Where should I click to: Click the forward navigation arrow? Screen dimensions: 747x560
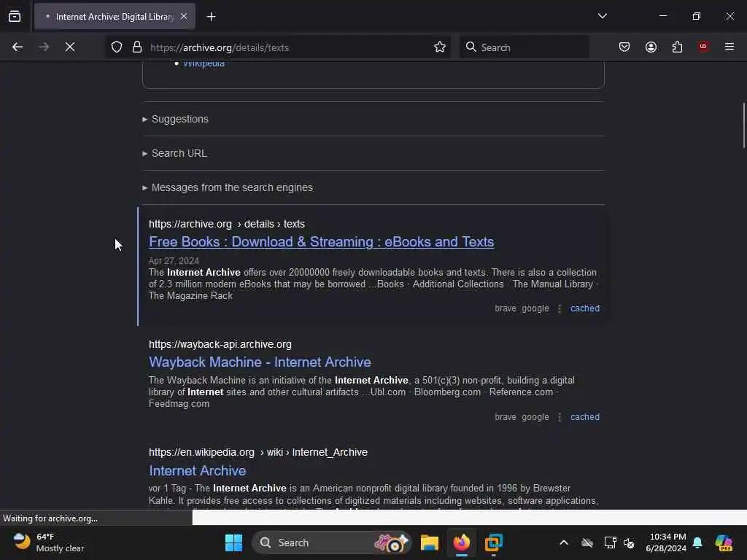44,47
